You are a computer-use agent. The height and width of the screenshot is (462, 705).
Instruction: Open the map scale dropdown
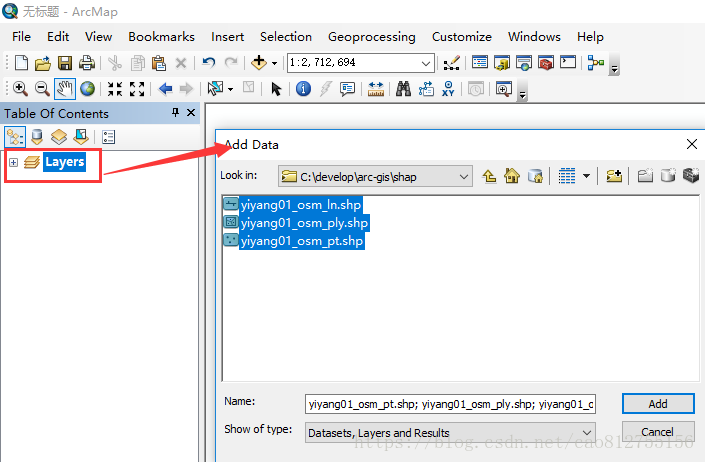coord(426,63)
